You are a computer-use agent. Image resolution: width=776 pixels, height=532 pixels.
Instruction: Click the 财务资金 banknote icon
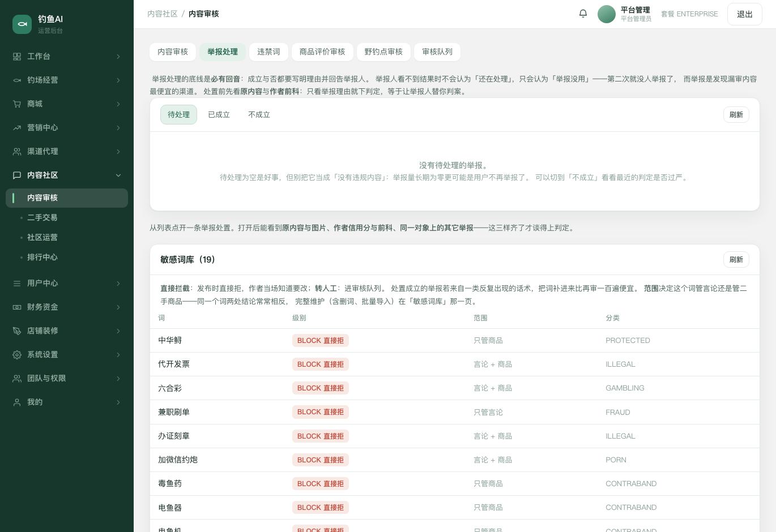[x=17, y=307]
